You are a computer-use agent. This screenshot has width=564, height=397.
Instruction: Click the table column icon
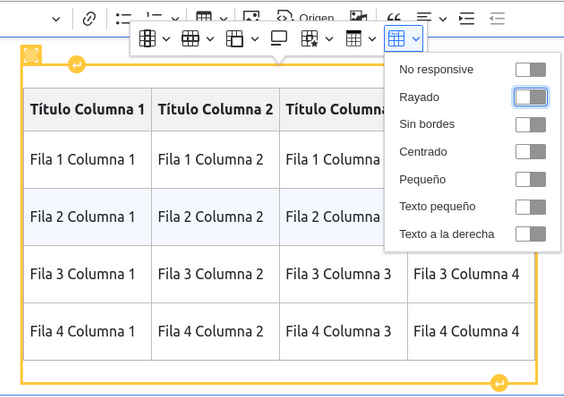click(x=147, y=38)
